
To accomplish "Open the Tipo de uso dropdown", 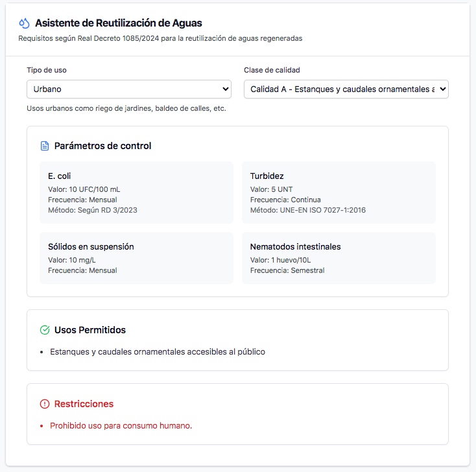I will 129,89.
